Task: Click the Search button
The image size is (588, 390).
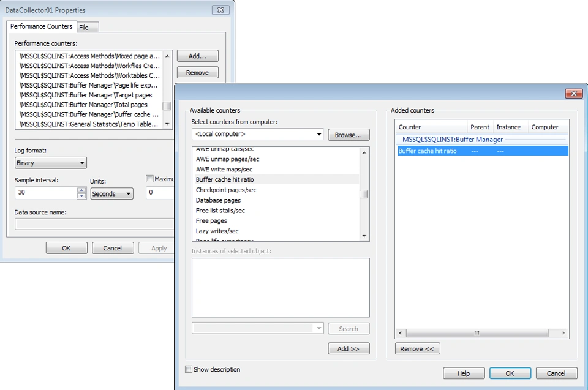Action: (349, 328)
